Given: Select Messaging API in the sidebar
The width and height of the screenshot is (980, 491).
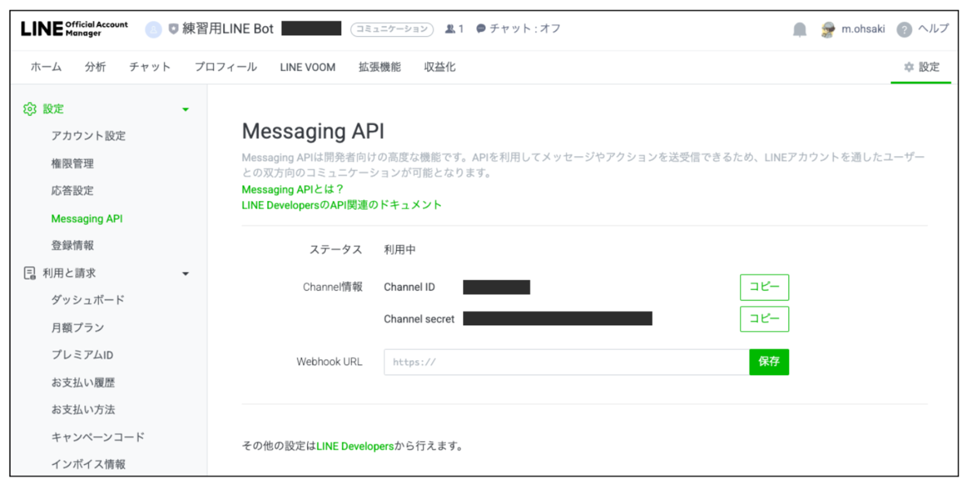Looking at the screenshot, I should point(87,218).
